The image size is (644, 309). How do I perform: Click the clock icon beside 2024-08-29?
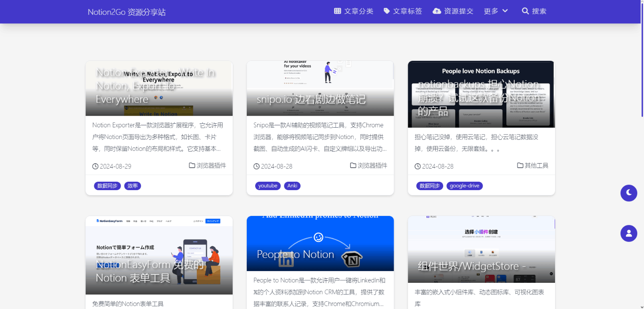coord(95,166)
